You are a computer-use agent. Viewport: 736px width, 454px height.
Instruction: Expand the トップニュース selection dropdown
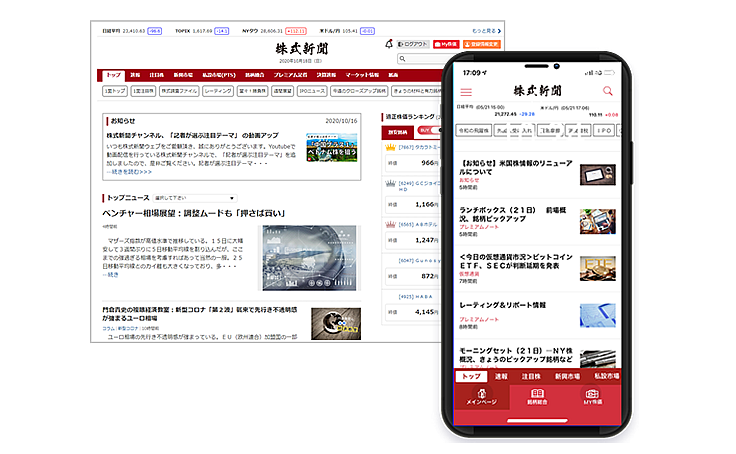click(x=194, y=198)
